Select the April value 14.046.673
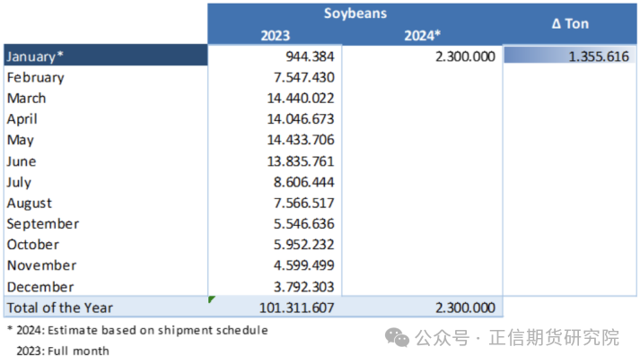Image resolution: width=640 pixels, height=364 pixels. click(301, 119)
